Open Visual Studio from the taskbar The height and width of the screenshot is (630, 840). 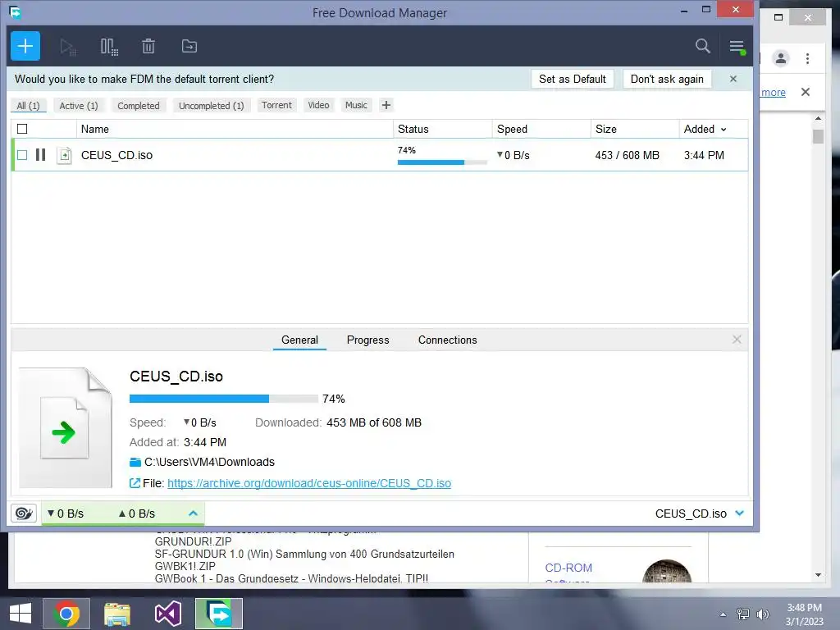(167, 614)
